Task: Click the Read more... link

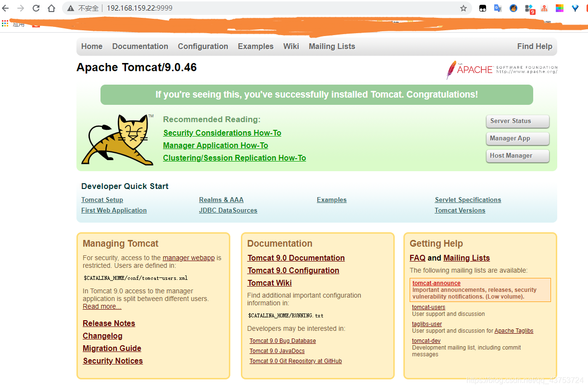Action: click(x=102, y=306)
